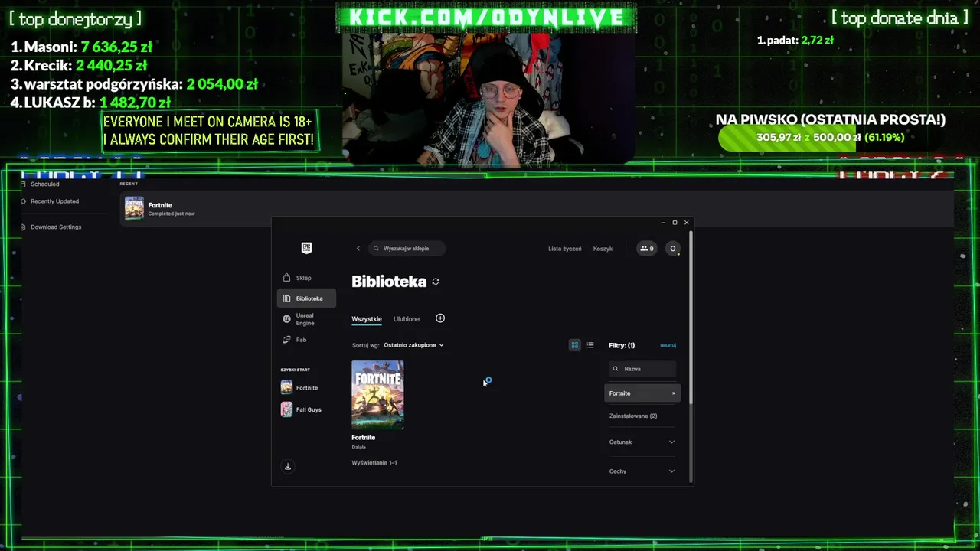Click the resetuj filters link
This screenshot has height=551, width=980.
tap(668, 345)
